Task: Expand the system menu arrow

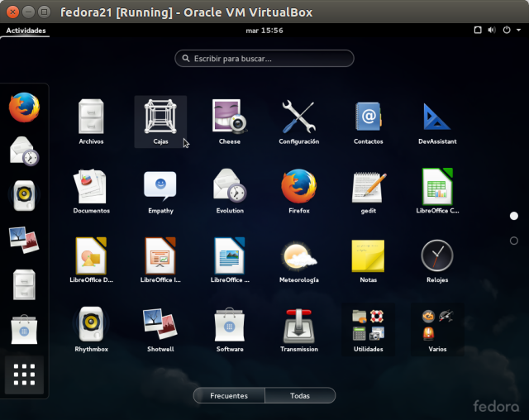Action: [x=518, y=31]
